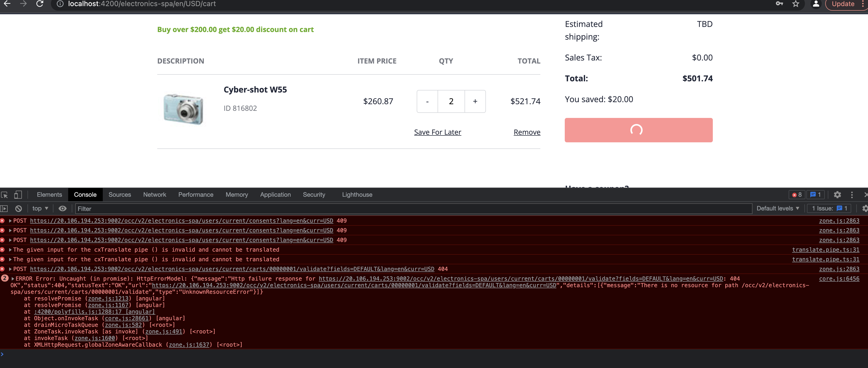This screenshot has height=368, width=868.
Task: Switch to the Network tab
Action: point(154,195)
